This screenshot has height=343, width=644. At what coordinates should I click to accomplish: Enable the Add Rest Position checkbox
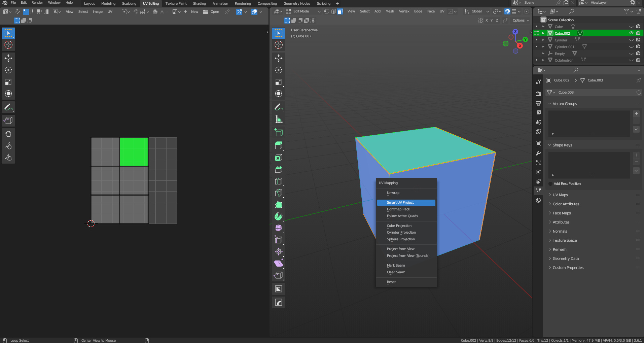point(550,184)
